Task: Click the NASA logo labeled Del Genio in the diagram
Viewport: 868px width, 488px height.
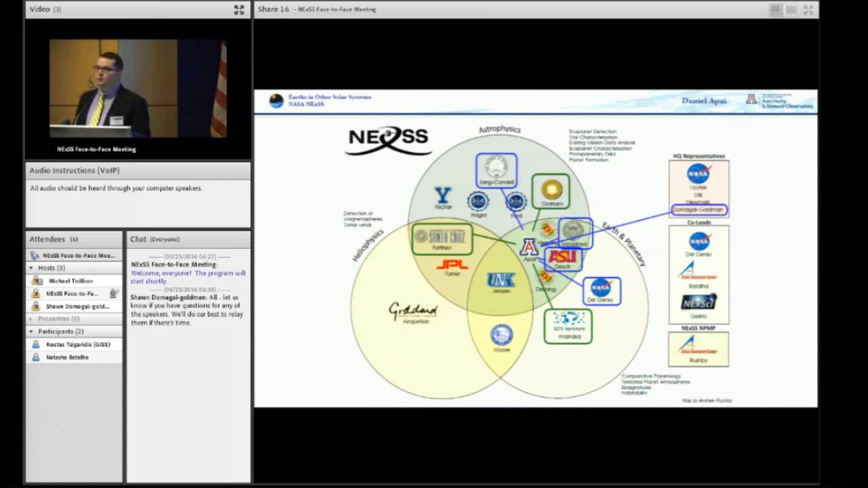Action: [600, 287]
